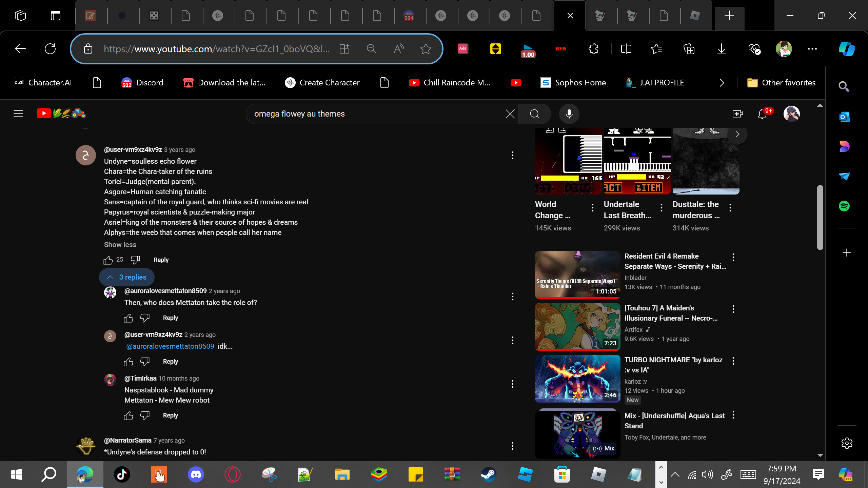Open options menu for Resident Evil 4 video

pos(733,257)
